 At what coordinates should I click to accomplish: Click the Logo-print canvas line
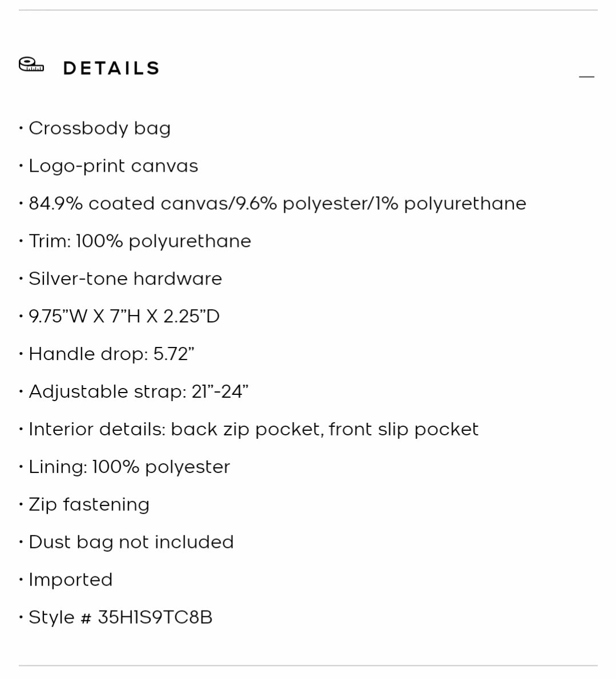114,166
